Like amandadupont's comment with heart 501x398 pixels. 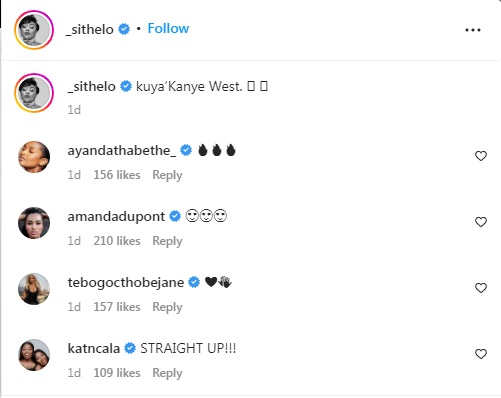tap(481, 222)
